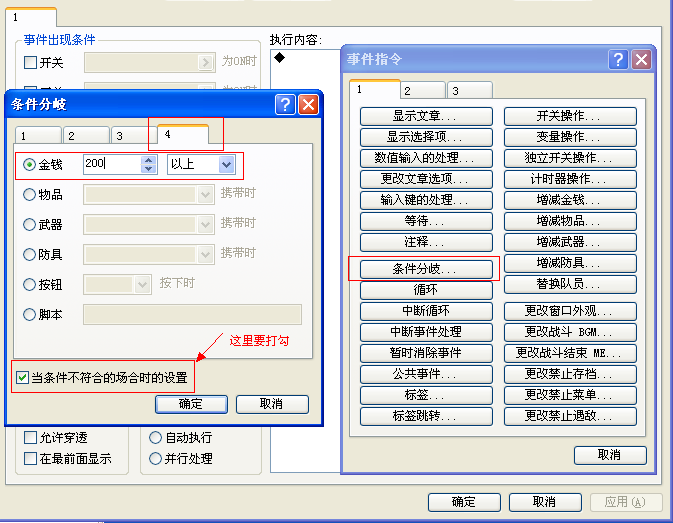
Task: Choose 更改文章选项 command
Action: click(426, 179)
